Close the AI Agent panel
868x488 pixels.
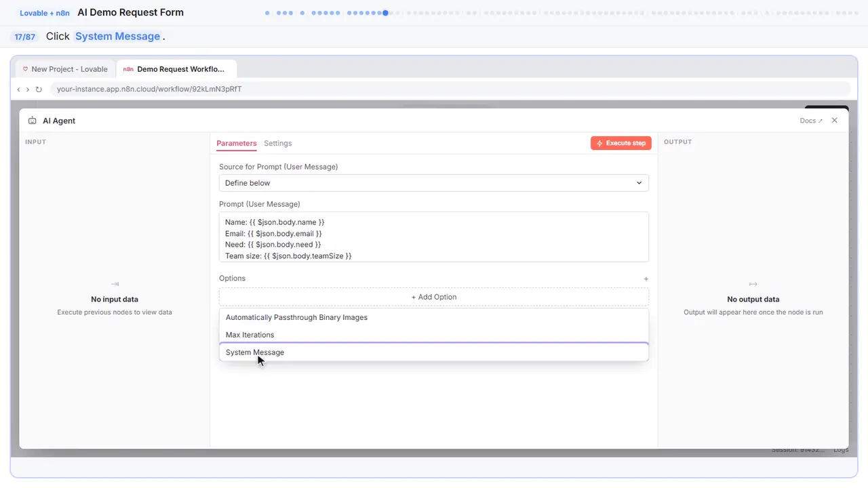tap(835, 121)
